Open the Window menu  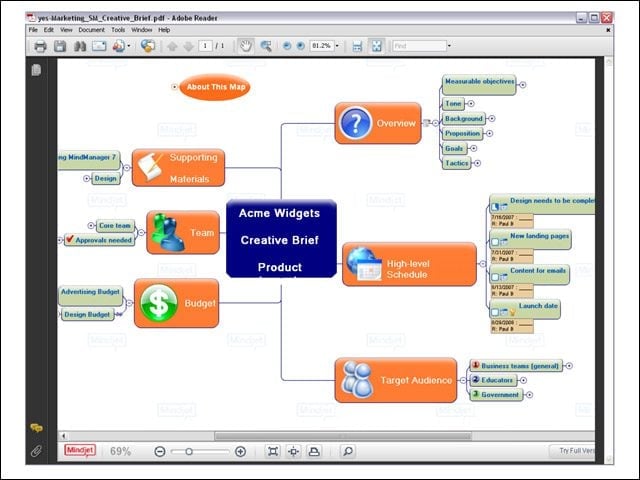pyautogui.click(x=142, y=30)
